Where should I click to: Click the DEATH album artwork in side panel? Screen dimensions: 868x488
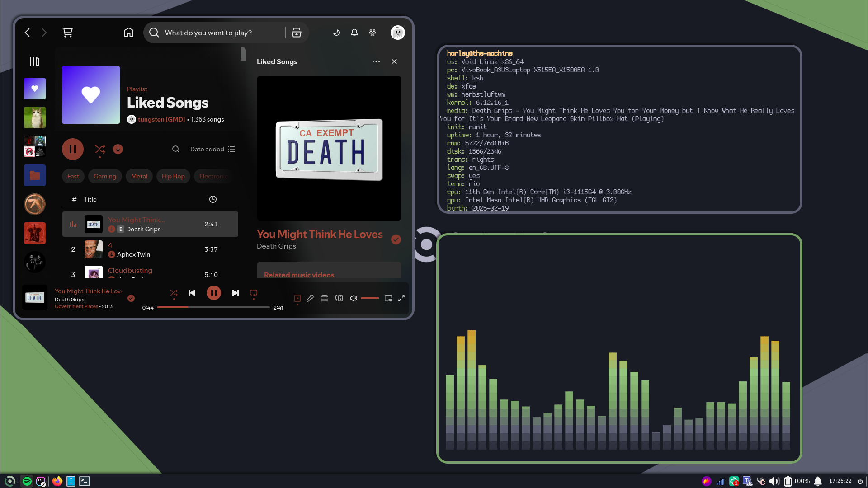[329, 148]
